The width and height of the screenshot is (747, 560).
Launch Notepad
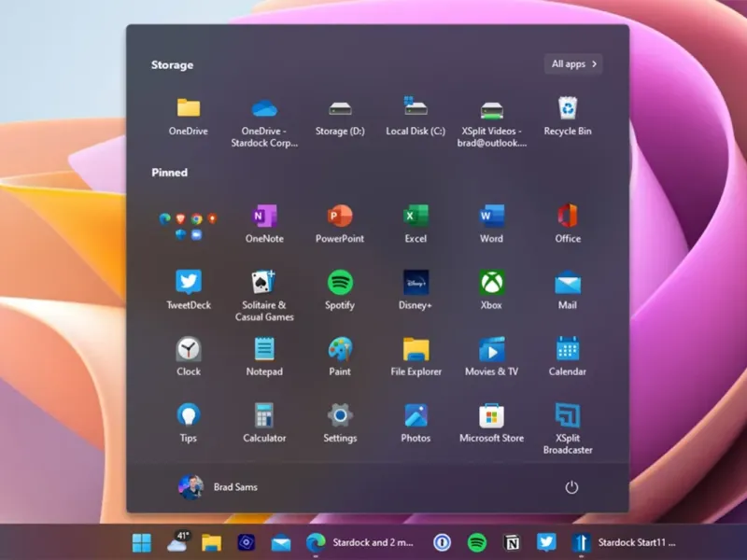(x=264, y=357)
